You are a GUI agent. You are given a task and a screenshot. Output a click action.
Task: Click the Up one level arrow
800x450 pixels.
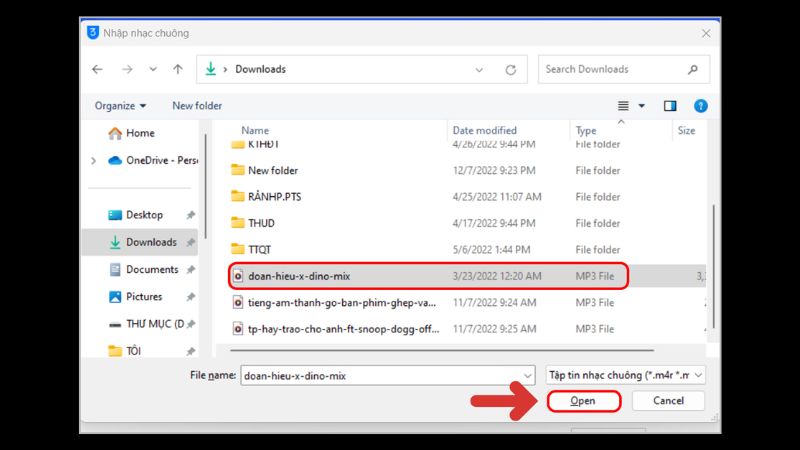178,69
